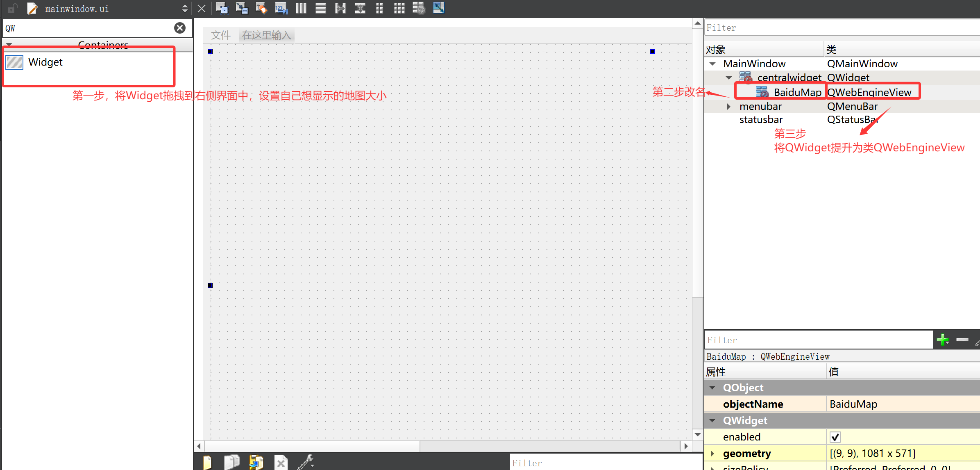Click the QMenuBar class cell
The width and height of the screenshot is (980, 470).
coord(852,107)
